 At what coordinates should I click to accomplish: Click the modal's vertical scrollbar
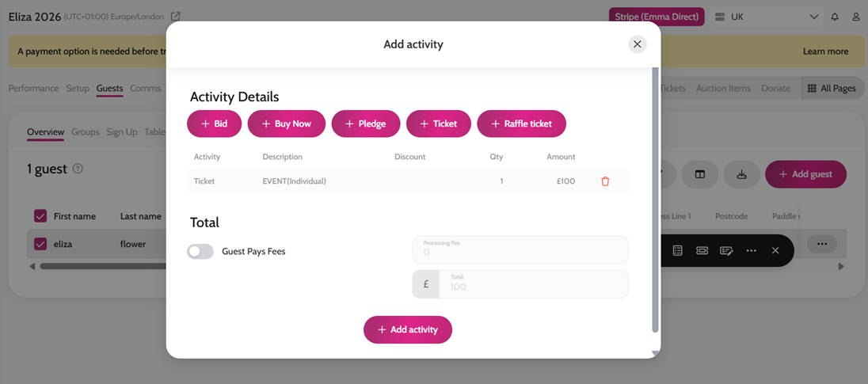coord(656,200)
